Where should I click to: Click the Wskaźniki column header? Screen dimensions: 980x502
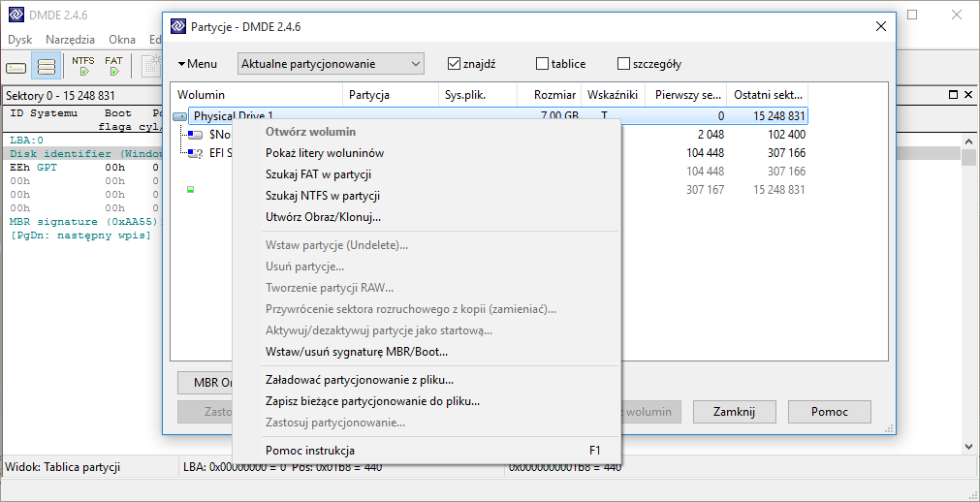614,95
